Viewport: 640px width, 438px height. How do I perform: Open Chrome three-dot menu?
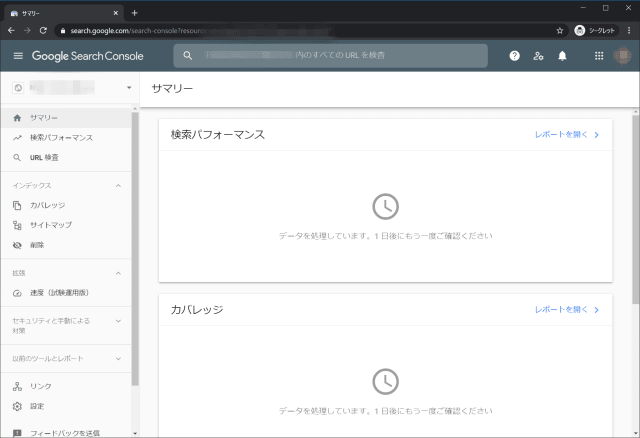629,31
